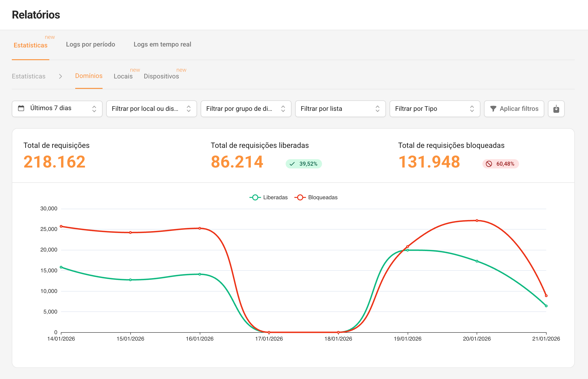
Task: Switch to Logs por período tab
Action: pyautogui.click(x=90, y=44)
